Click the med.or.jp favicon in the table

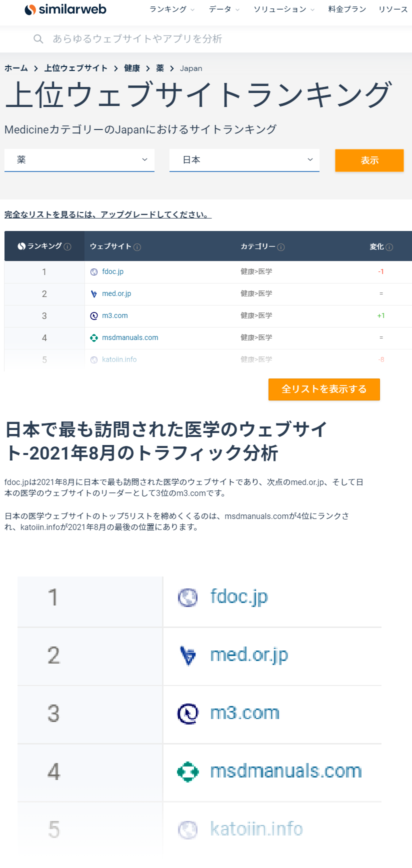pos(93,293)
